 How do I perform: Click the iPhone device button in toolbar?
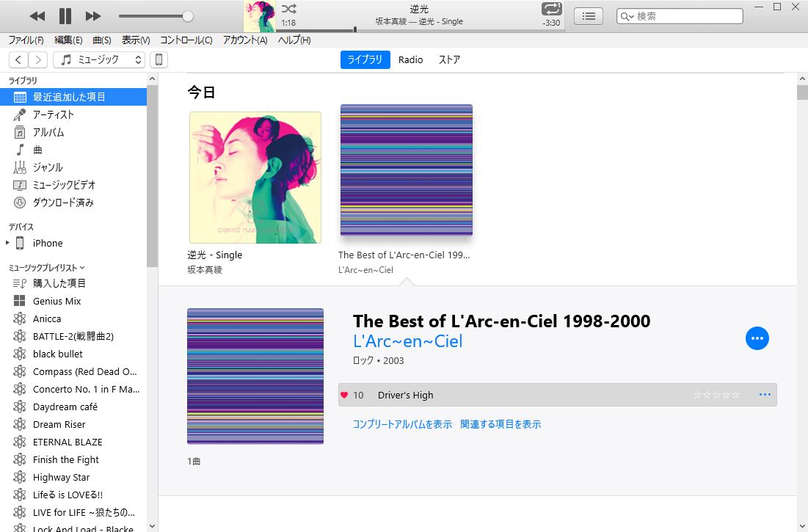point(158,60)
